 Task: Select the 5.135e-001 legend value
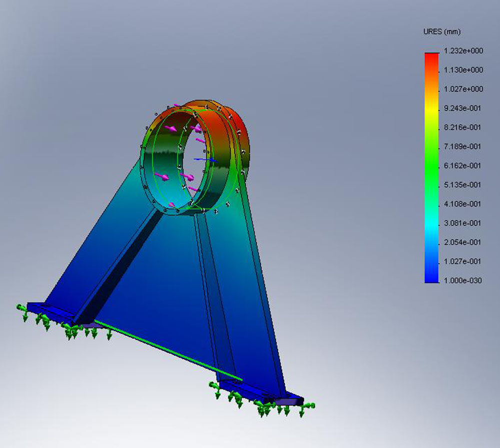pyautogui.click(x=462, y=185)
